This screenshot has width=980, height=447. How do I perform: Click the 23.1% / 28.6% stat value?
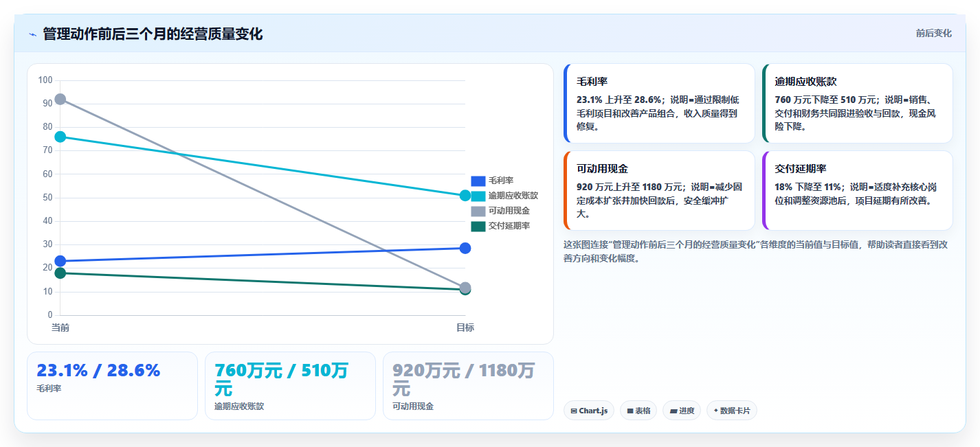[x=98, y=371]
